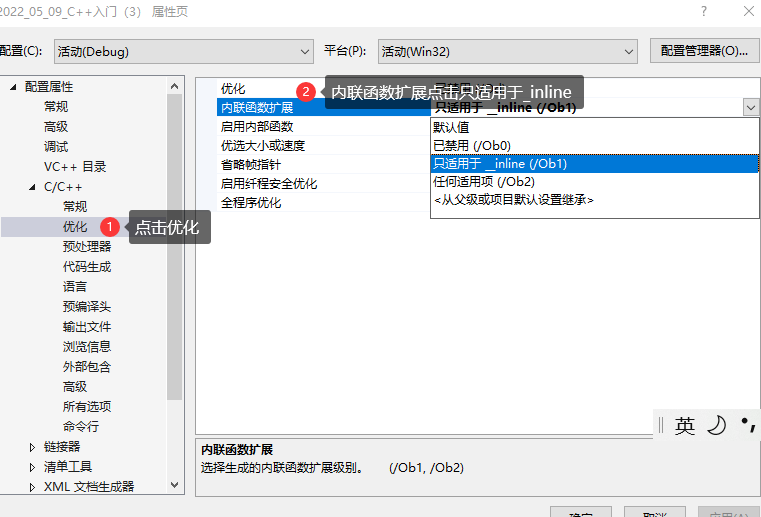Select 代码生成 under C/C++
The image size is (761, 517).
pyautogui.click(x=87, y=267)
